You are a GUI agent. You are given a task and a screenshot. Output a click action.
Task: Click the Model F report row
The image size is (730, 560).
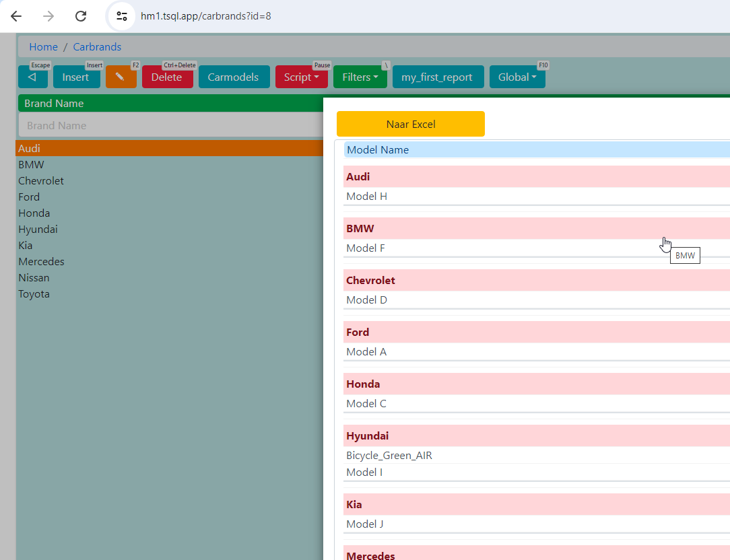point(537,248)
